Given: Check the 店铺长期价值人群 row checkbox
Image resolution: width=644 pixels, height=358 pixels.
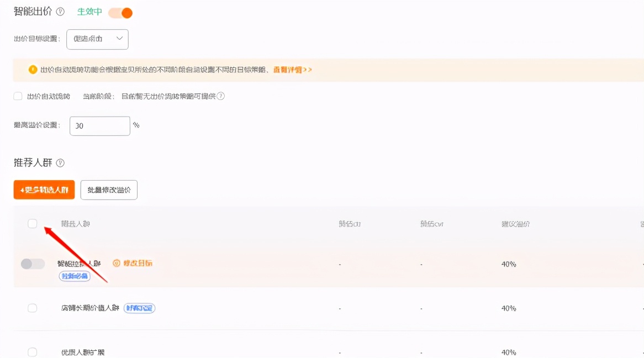Looking at the screenshot, I should pos(33,308).
